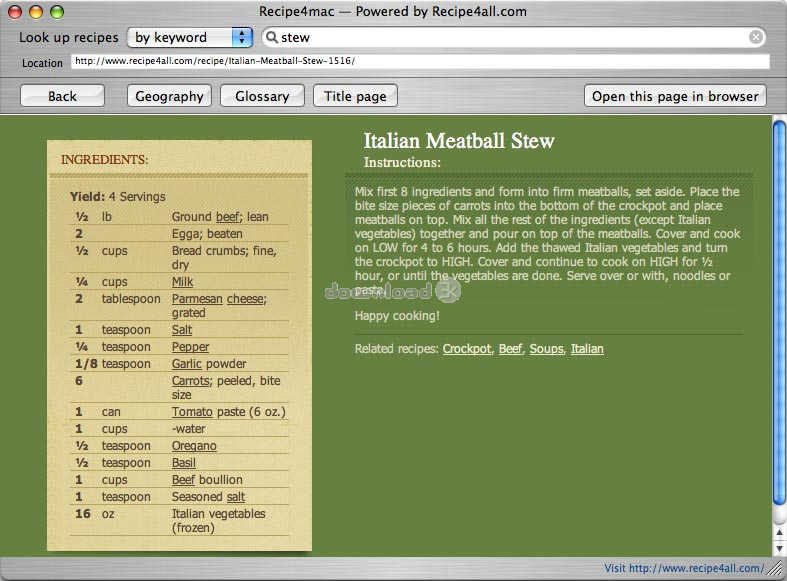
Task: Open the 'by keyword' lookup dropdown
Action: pos(190,38)
